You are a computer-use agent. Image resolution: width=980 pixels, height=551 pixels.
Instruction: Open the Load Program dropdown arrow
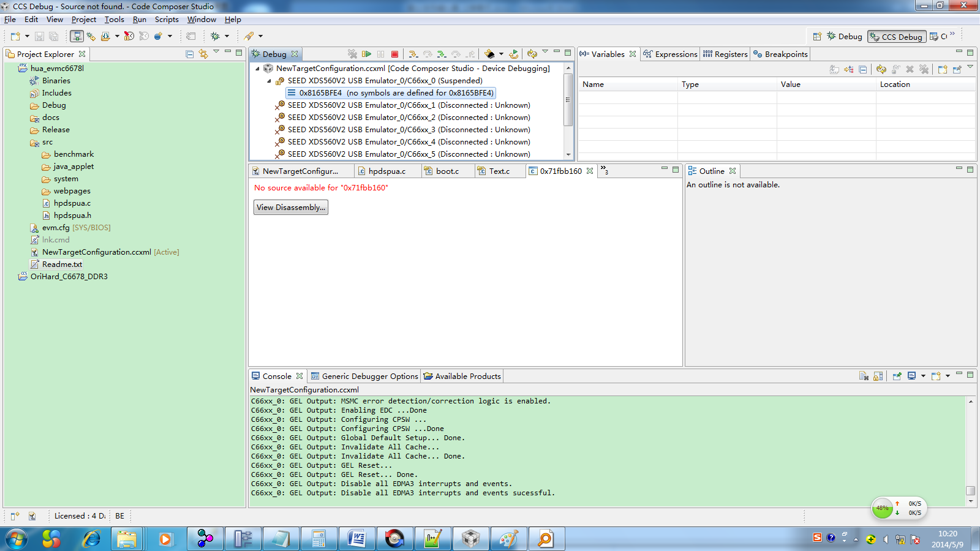click(x=117, y=36)
